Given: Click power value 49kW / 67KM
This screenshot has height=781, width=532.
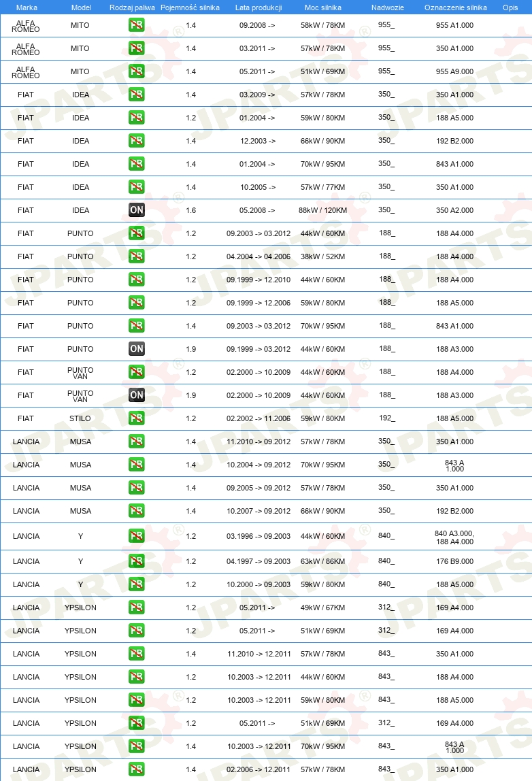Looking at the screenshot, I should tap(322, 607).
